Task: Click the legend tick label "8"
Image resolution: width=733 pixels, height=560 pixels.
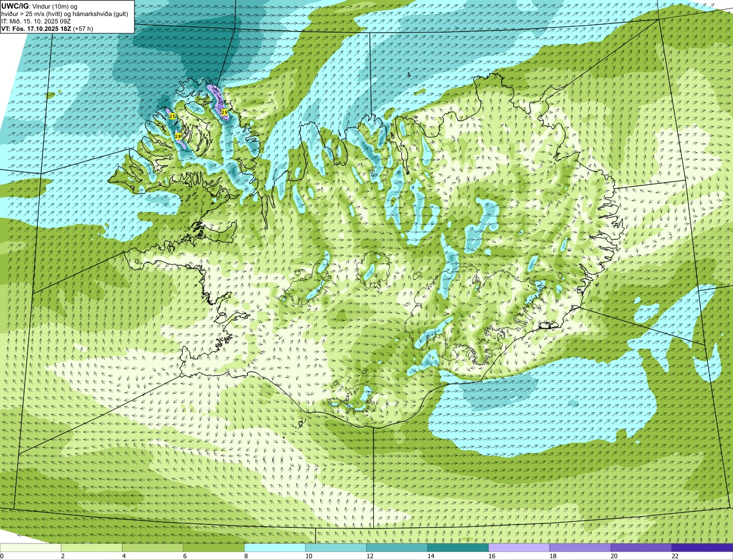Action: [246, 556]
